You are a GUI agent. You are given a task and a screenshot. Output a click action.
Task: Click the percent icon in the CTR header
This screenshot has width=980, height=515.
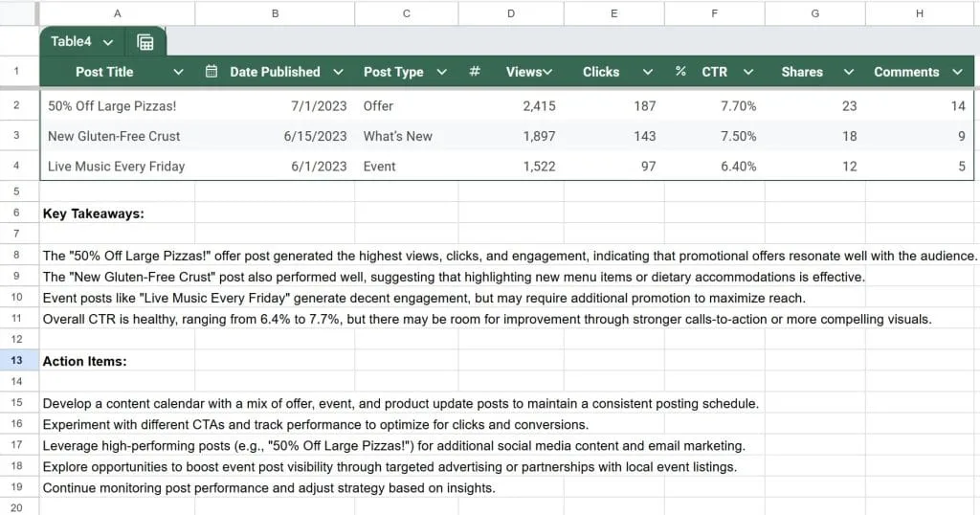click(x=680, y=71)
